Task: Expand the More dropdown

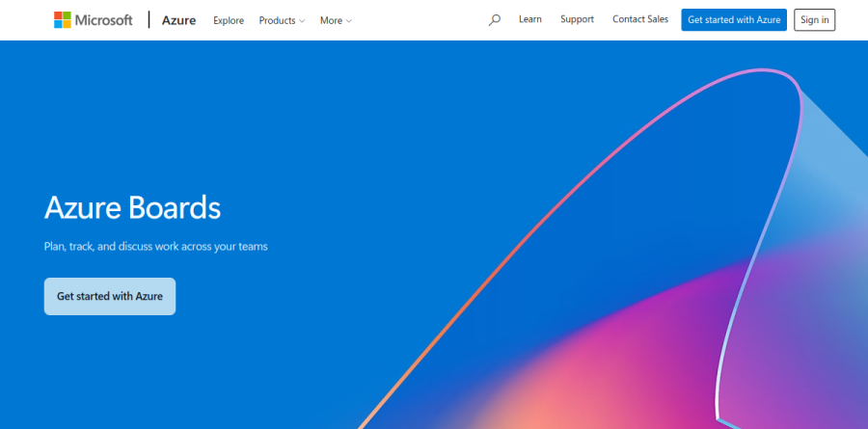Action: tap(336, 20)
